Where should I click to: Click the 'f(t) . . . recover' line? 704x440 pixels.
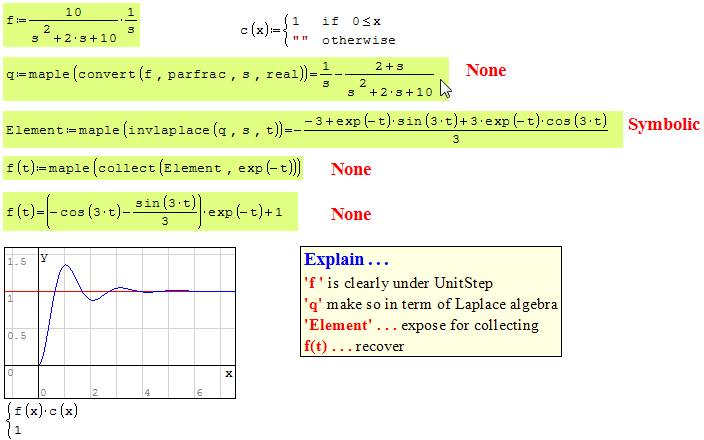click(x=353, y=346)
